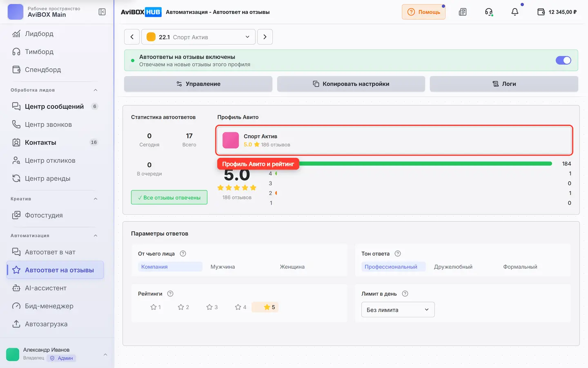Toggle rating 1 star filter
The image size is (588, 368).
156,307
